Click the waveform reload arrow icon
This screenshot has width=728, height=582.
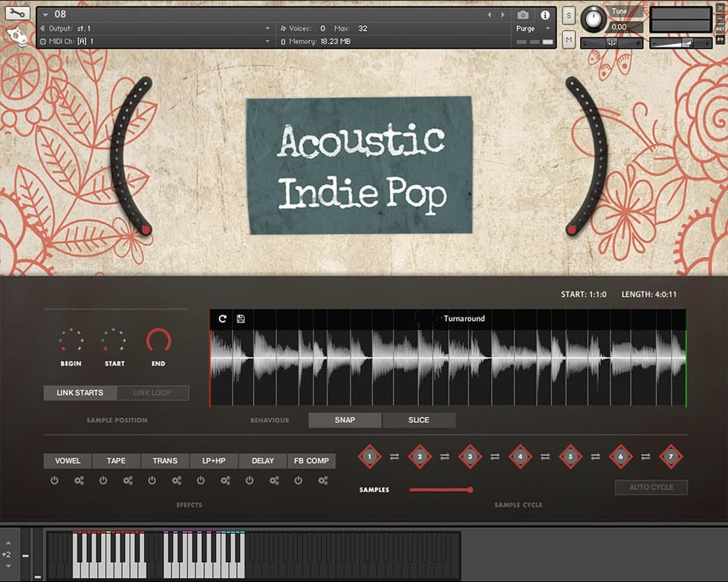(222, 318)
